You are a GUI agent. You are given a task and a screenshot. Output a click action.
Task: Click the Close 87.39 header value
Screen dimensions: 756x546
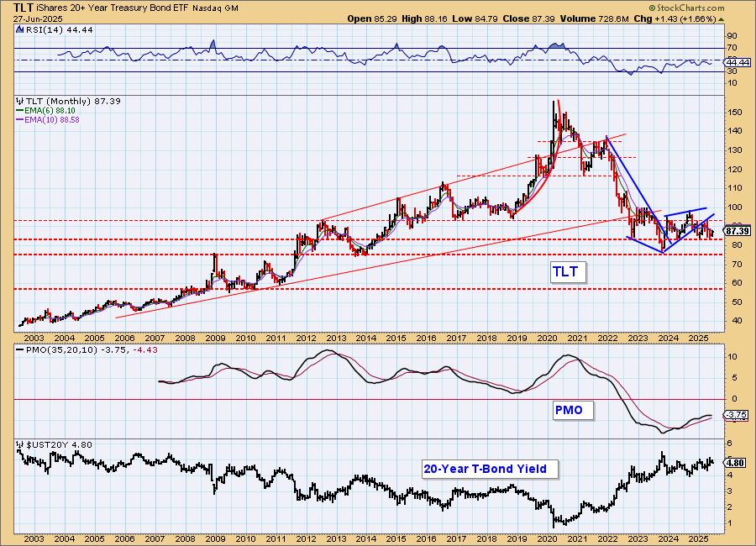529,18
